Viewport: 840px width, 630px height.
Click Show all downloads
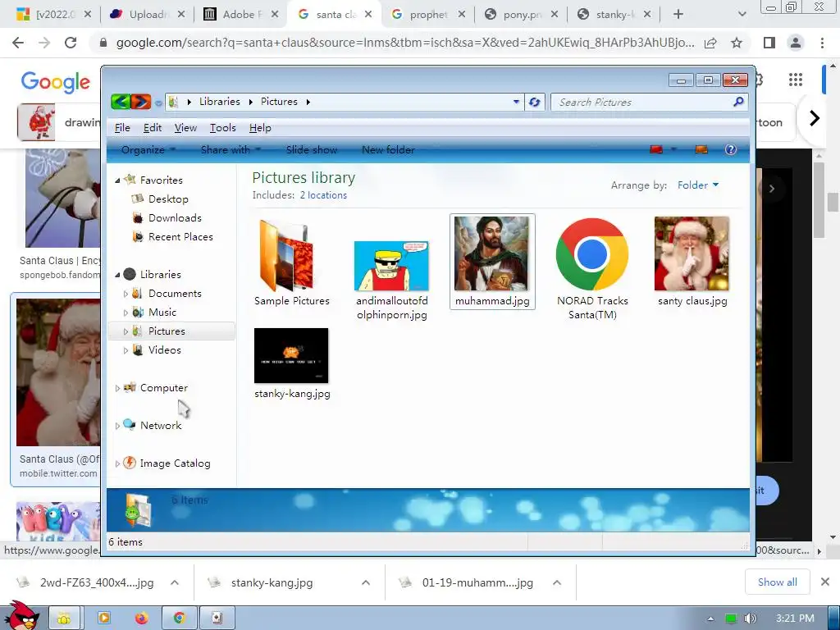[777, 582]
